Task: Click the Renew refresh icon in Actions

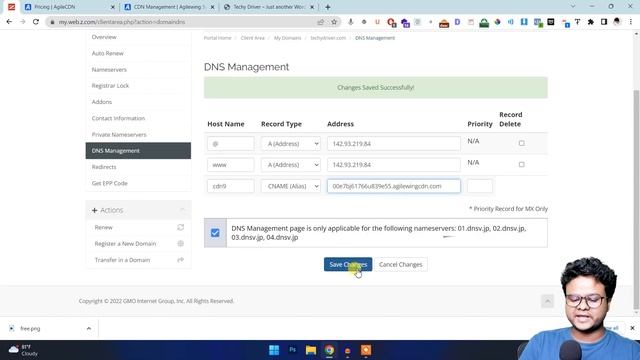Action: pos(180,227)
